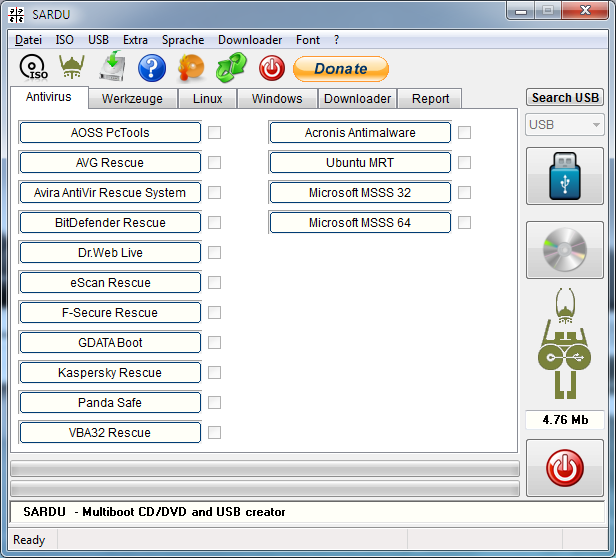Expand the USB drive dropdown

(565, 125)
